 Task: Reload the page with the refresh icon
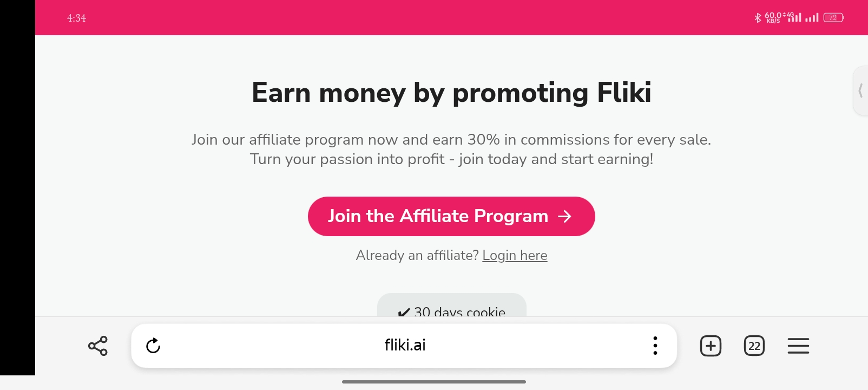point(153,346)
